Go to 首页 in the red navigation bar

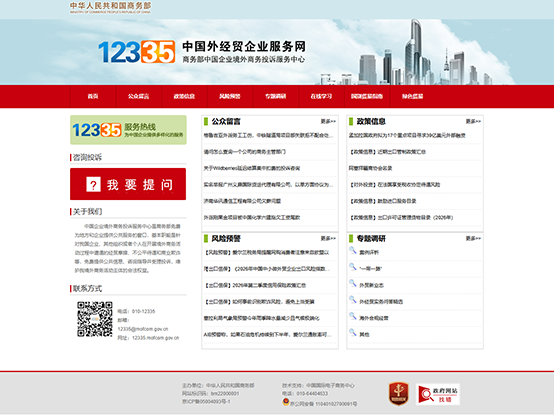(93, 96)
